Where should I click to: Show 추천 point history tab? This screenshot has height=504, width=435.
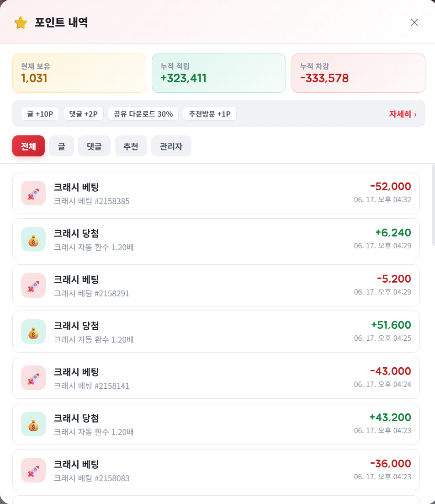click(x=131, y=146)
